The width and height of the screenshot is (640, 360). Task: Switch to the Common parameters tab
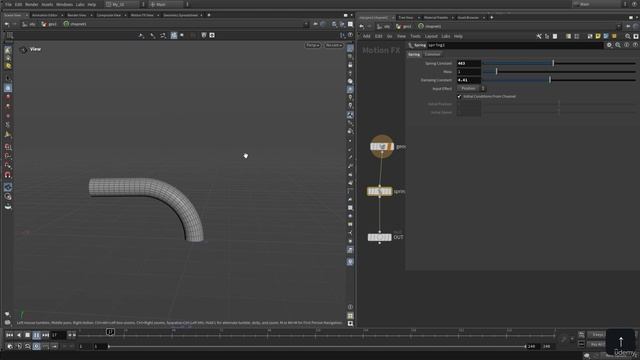pos(432,54)
